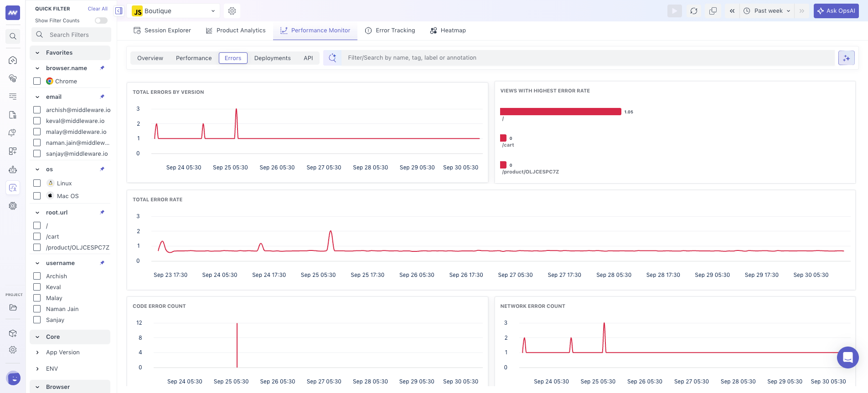Open the Middleware logo home icon
868x393 pixels.
[13, 13]
